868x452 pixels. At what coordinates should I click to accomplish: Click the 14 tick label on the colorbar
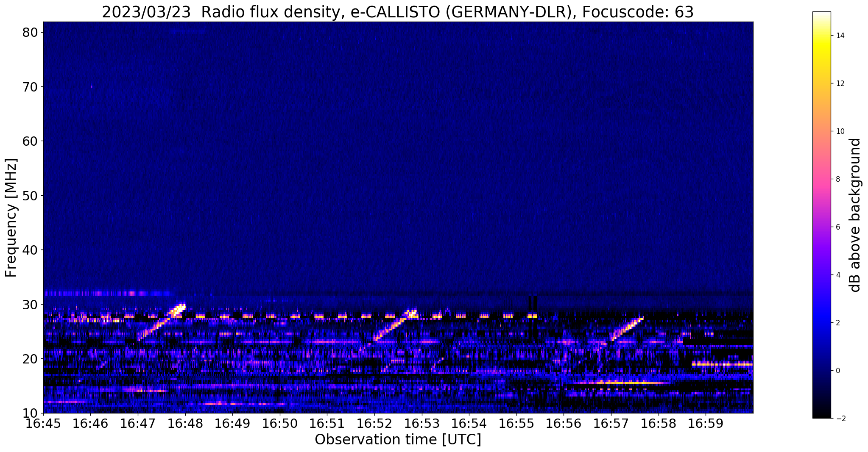840,36
